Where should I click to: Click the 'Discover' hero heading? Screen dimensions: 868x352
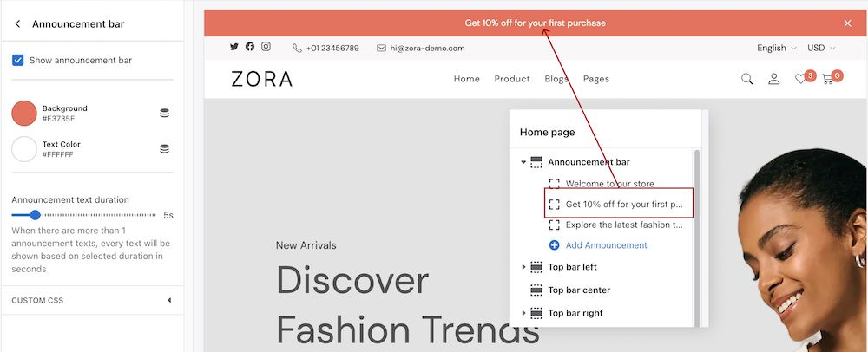tap(352, 280)
